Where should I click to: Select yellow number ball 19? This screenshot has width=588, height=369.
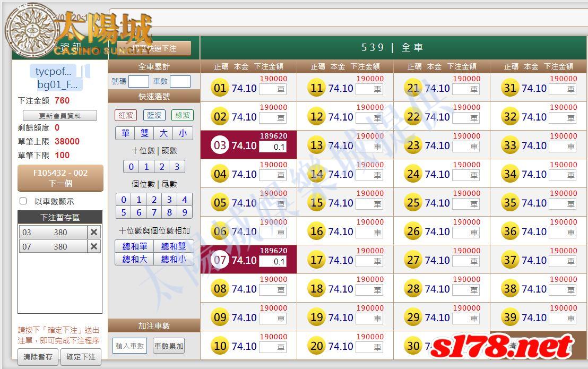click(x=316, y=317)
